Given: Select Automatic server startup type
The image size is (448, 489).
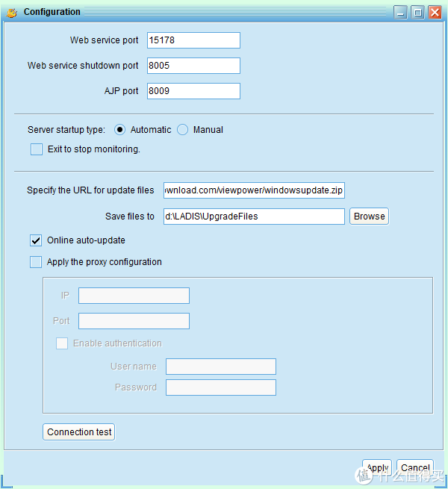Looking at the screenshot, I should [x=119, y=130].
